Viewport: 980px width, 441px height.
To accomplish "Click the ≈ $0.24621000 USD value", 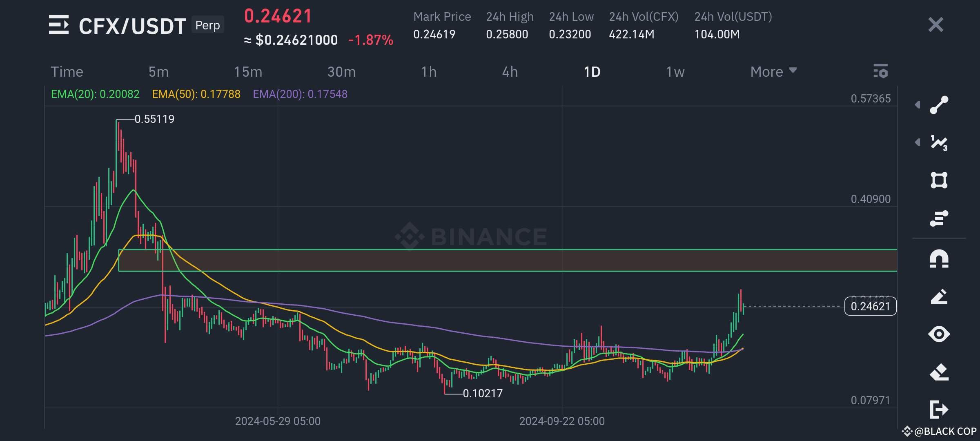I will [291, 40].
